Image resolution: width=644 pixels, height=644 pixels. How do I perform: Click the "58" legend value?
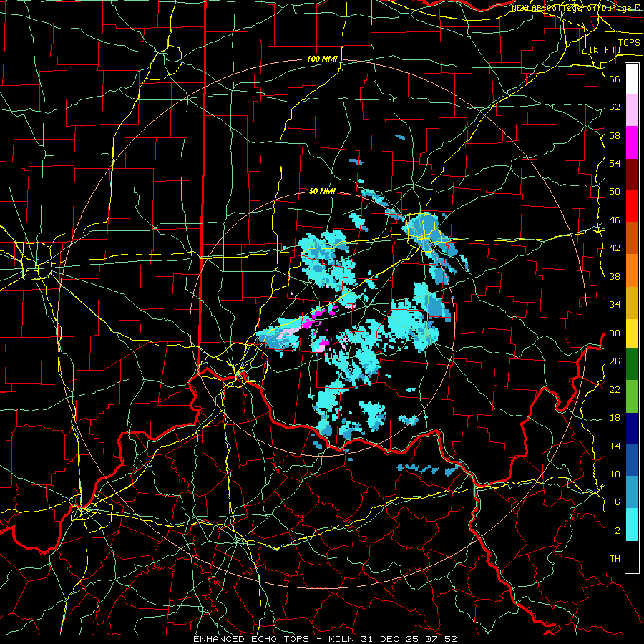tap(615, 135)
